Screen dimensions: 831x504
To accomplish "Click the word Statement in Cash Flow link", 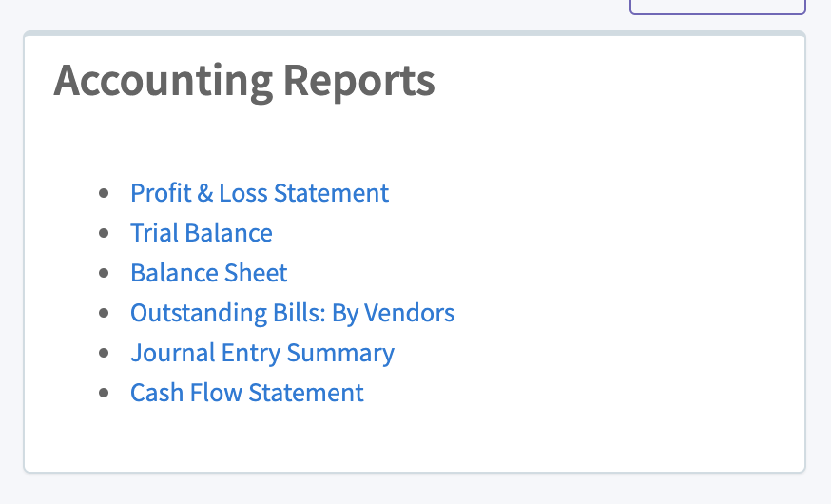I will 317,393.
